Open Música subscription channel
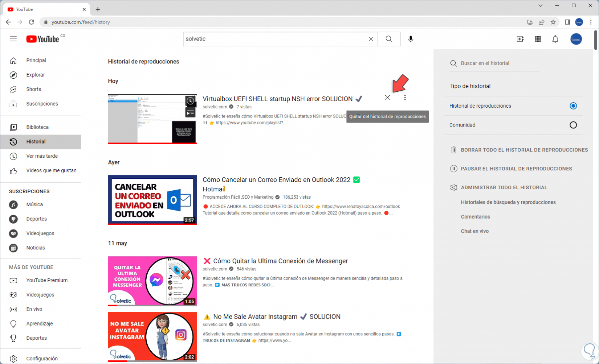 [x=41, y=204]
